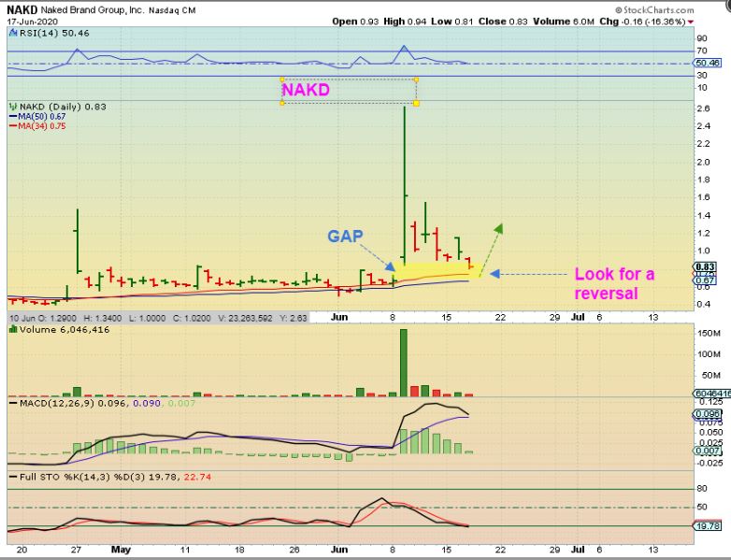Click the Open 0.93 header value
The width and height of the screenshot is (731, 560).
point(355,22)
